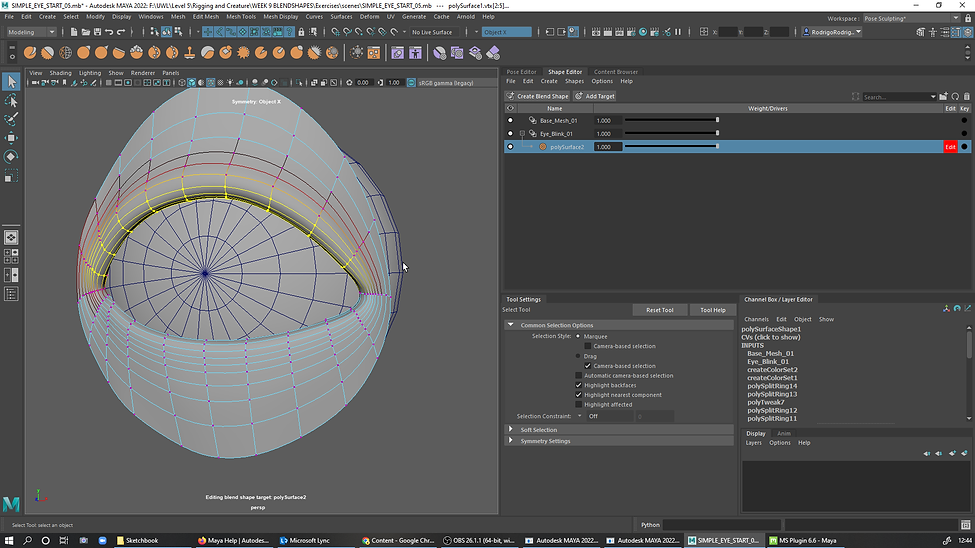
Task: Switch to four view pane layout
Action: tap(11, 256)
